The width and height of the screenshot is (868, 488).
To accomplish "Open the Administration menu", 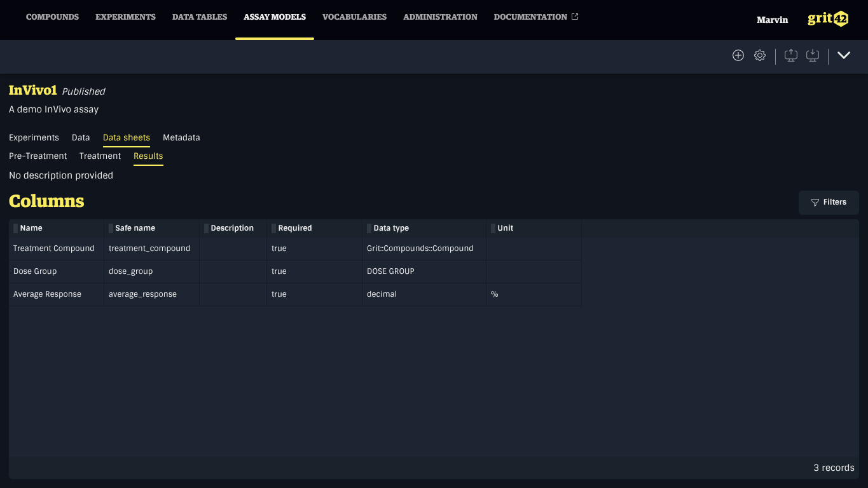I will click(x=440, y=17).
